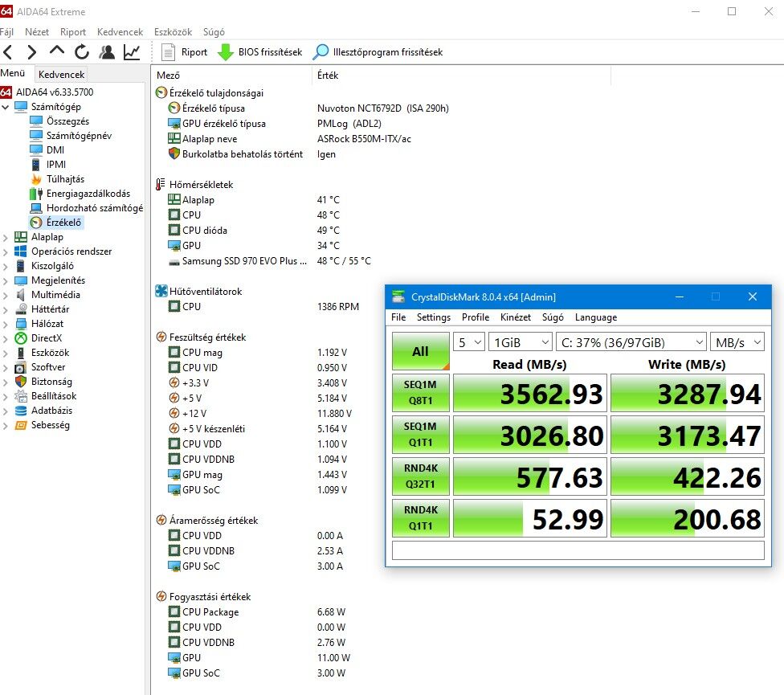The width and height of the screenshot is (784, 695).
Task: Click the Sebesség benchmark icon in the tree
Action: pyautogui.click(x=21, y=426)
